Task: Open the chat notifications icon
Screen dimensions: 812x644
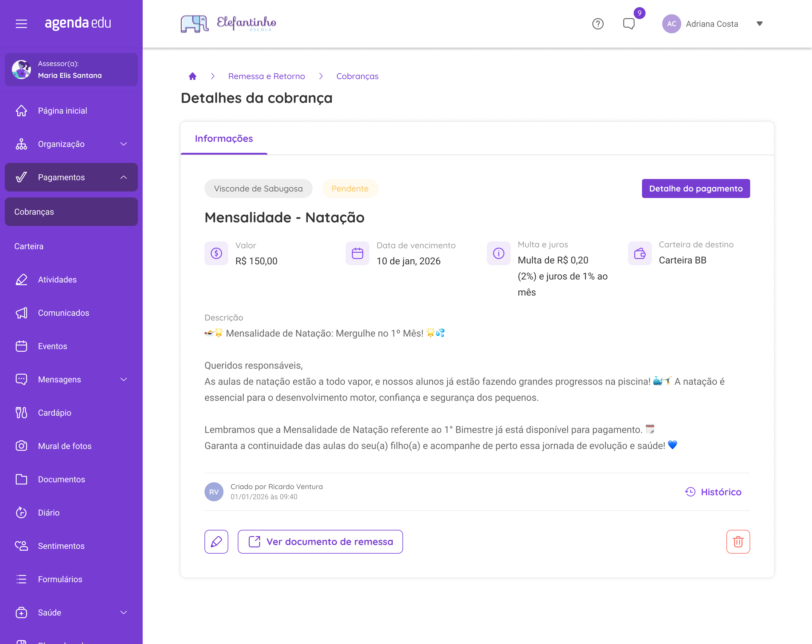Action: 629,24
